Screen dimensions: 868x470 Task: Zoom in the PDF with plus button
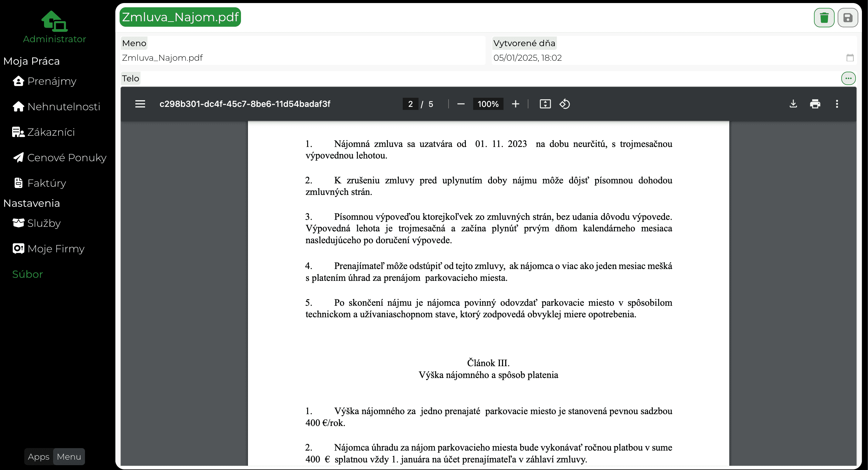coord(515,104)
